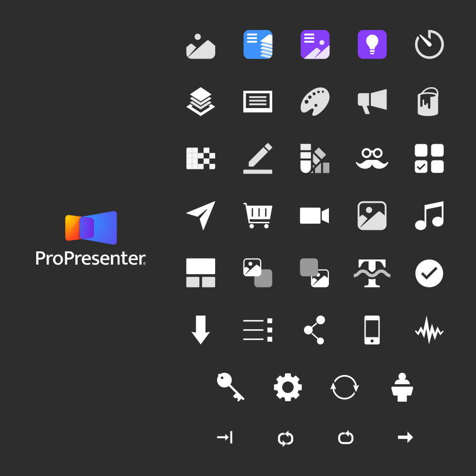Select the wavy text T icon
The height and width of the screenshot is (476, 476).
point(372,273)
